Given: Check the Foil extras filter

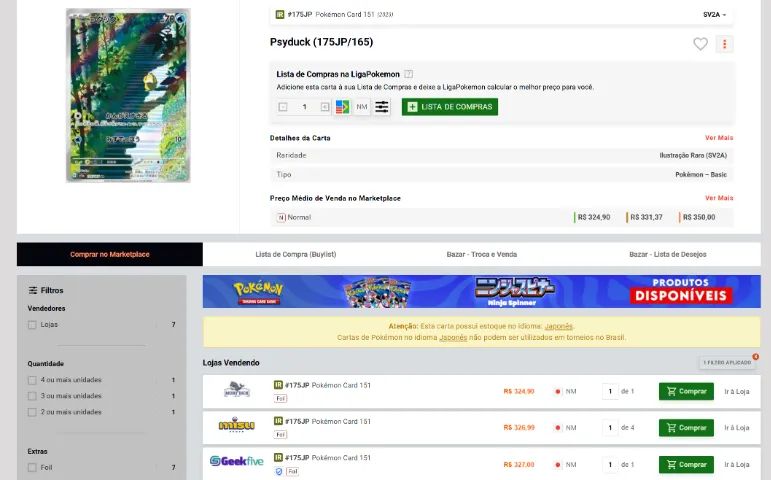Looking at the screenshot, I should 32,468.
